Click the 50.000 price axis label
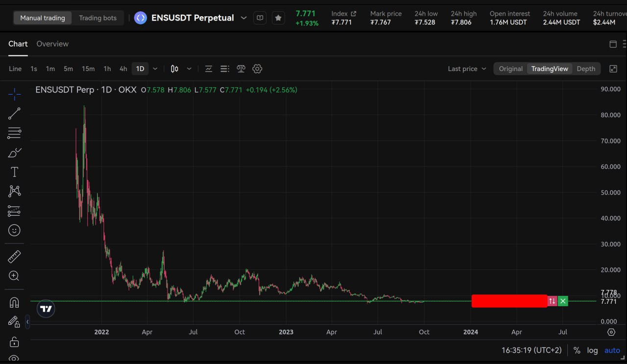627x364 pixels. [610, 193]
